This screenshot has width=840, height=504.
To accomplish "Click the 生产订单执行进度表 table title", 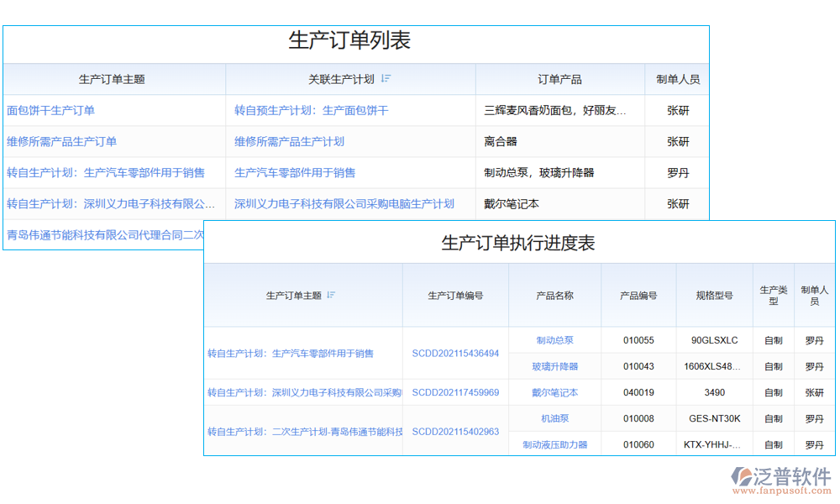I will pyautogui.click(x=520, y=244).
